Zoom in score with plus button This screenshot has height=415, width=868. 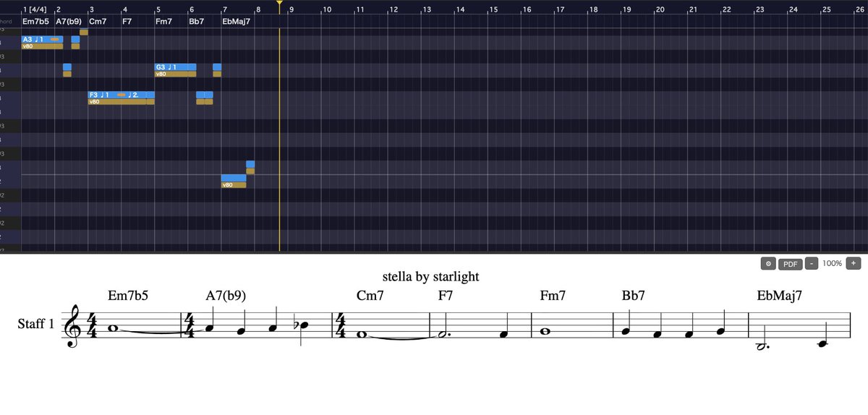[854, 264]
